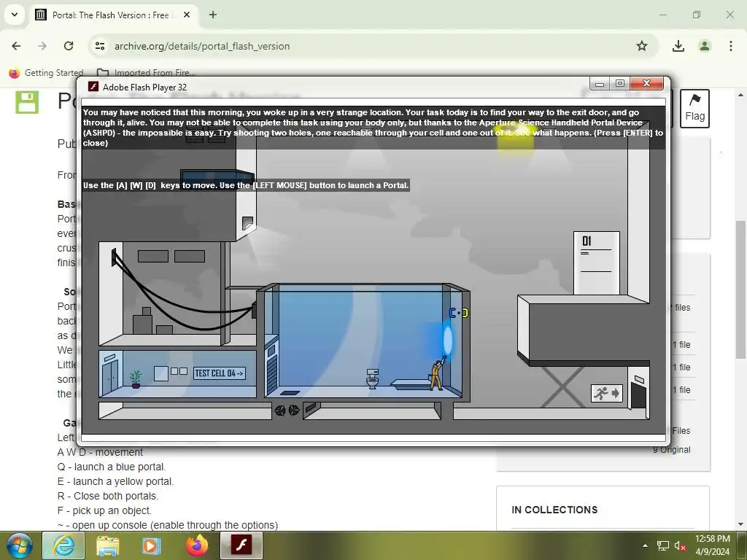Viewport: 747px width, 560px height.
Task: Open site information icon in address bar
Action: tap(100, 46)
